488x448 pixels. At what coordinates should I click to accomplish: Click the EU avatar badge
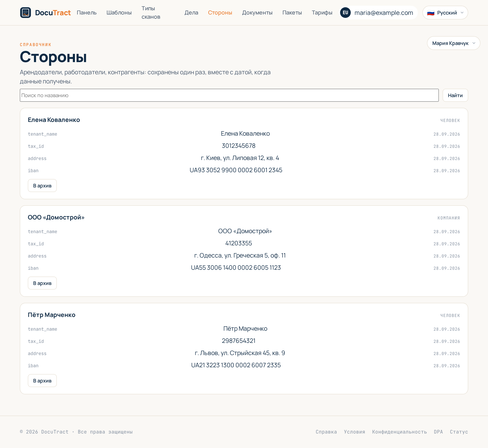coord(345,13)
